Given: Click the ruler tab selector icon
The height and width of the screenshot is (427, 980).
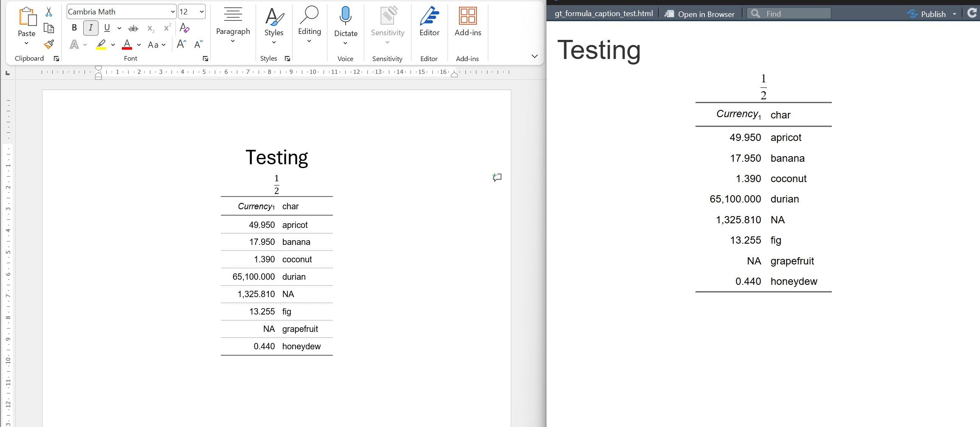Looking at the screenshot, I should [8, 73].
